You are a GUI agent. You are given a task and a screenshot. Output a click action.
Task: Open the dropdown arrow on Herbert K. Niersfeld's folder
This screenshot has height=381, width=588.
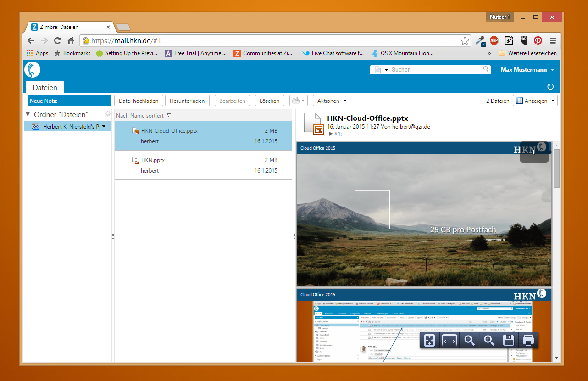click(x=104, y=127)
